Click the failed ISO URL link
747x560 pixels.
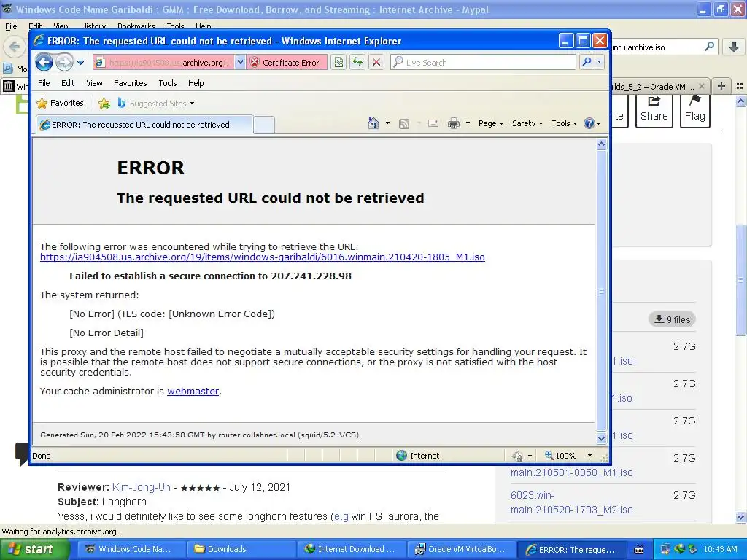coord(263,257)
